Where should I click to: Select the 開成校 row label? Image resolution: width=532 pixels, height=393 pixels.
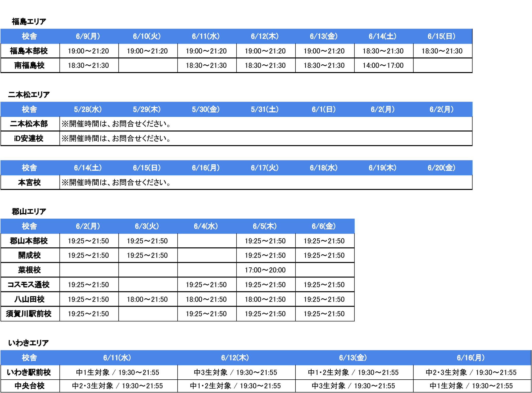pos(29,255)
